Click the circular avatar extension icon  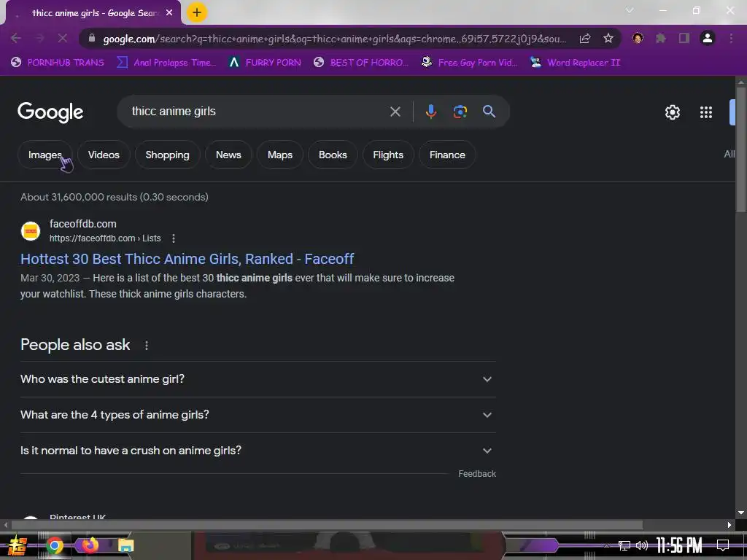pos(638,38)
